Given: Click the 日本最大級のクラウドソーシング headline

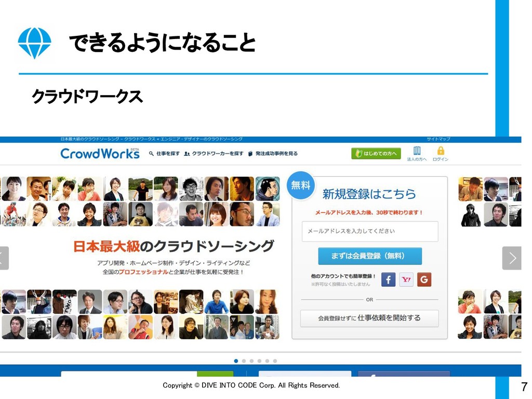Looking at the screenshot, I should [174, 246].
